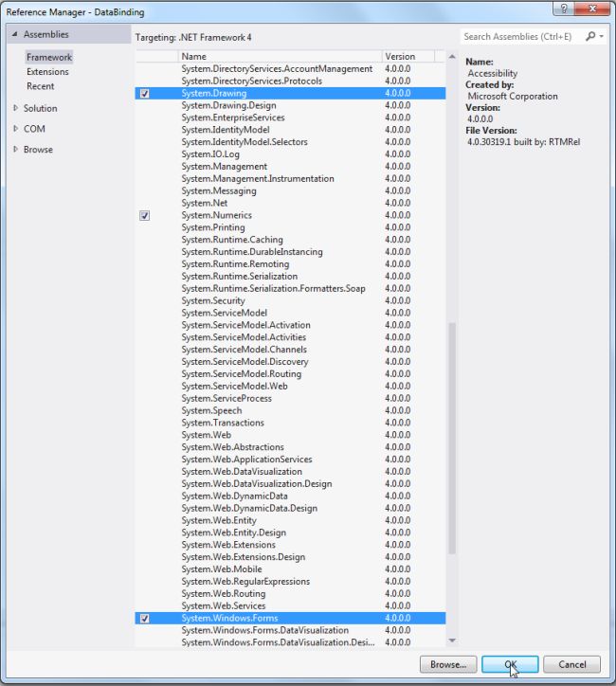Select System.Web.Abstractions row
The width and height of the screenshot is (616, 686).
tap(290, 447)
